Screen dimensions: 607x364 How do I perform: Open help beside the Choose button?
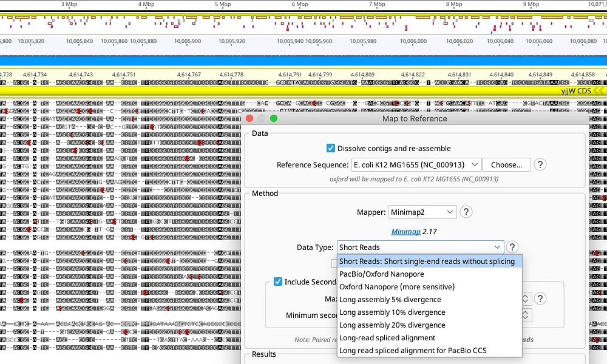pos(540,164)
